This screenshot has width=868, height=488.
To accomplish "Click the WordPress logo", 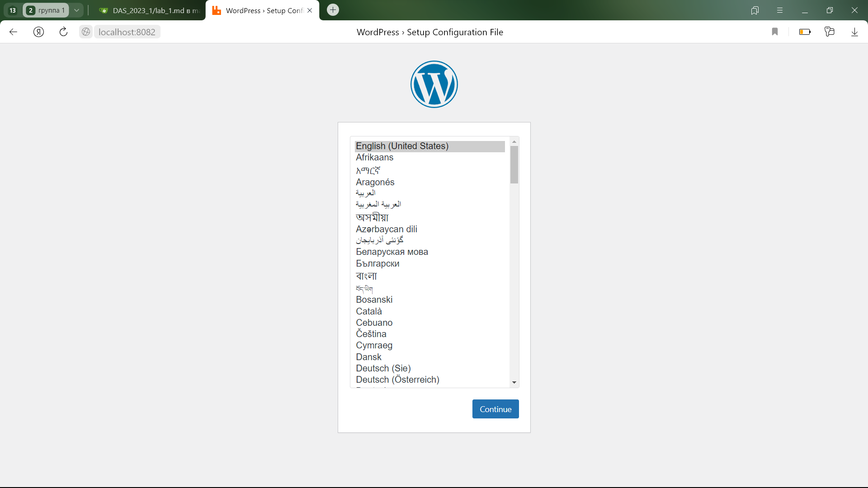I will (x=434, y=84).
